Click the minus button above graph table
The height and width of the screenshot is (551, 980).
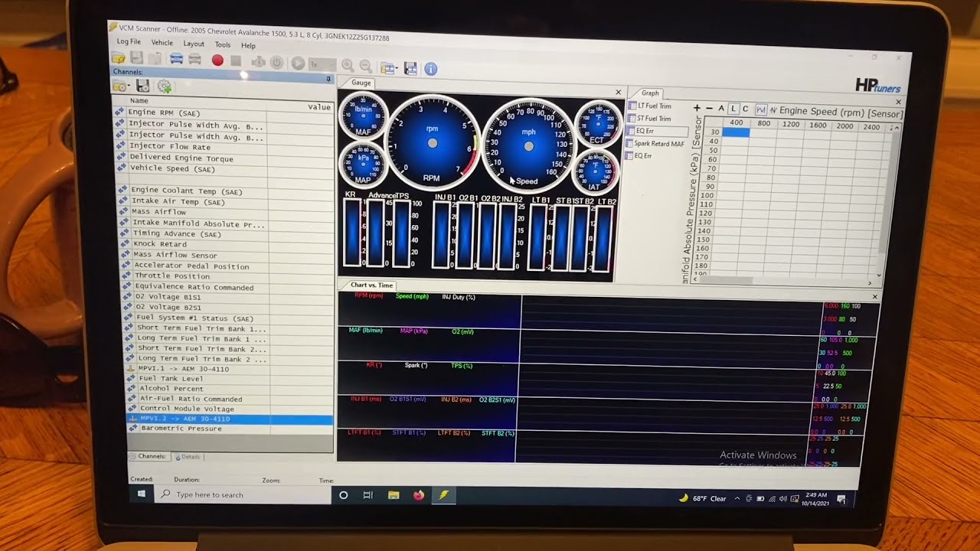pyautogui.click(x=709, y=109)
